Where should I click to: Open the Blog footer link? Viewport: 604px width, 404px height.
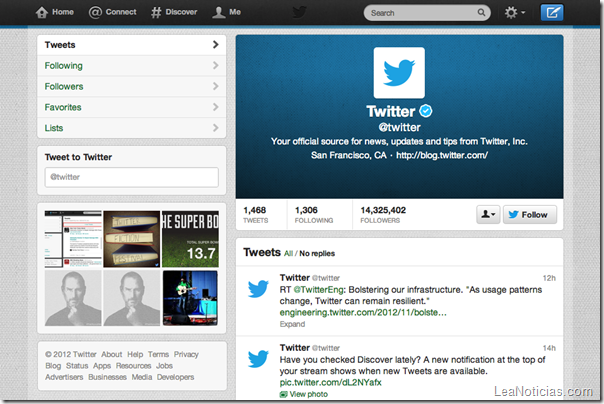(x=53, y=366)
